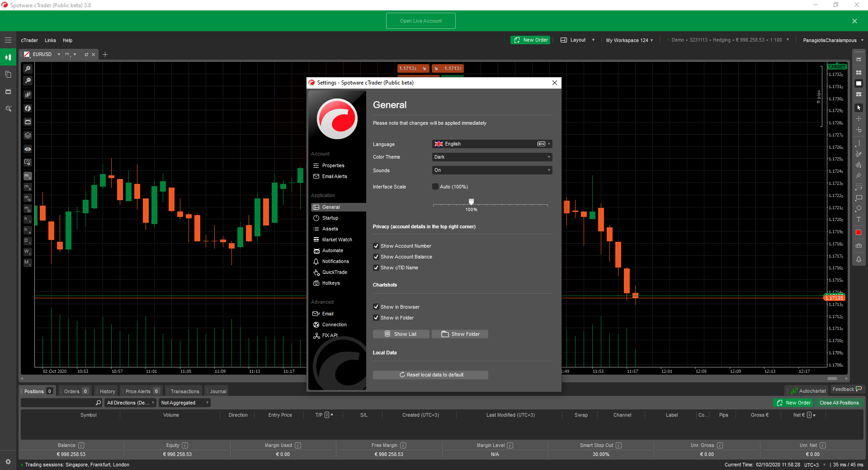Click Close All Positions button

pyautogui.click(x=839, y=403)
